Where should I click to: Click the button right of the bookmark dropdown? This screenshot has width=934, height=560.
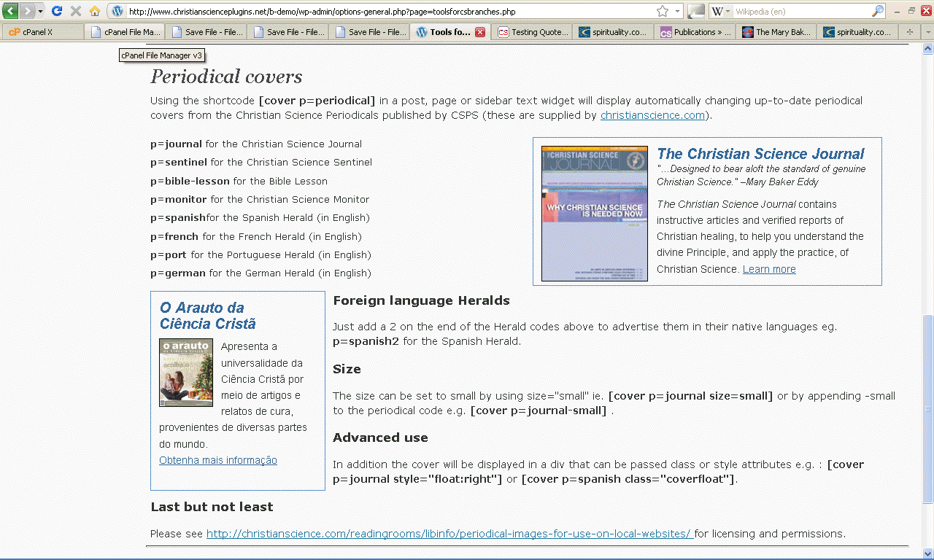696,12
